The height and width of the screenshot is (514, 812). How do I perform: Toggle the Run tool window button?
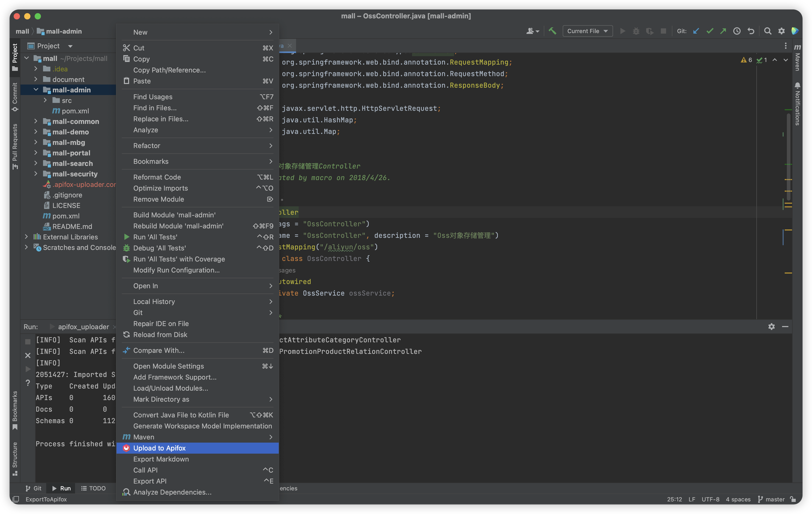(61, 488)
